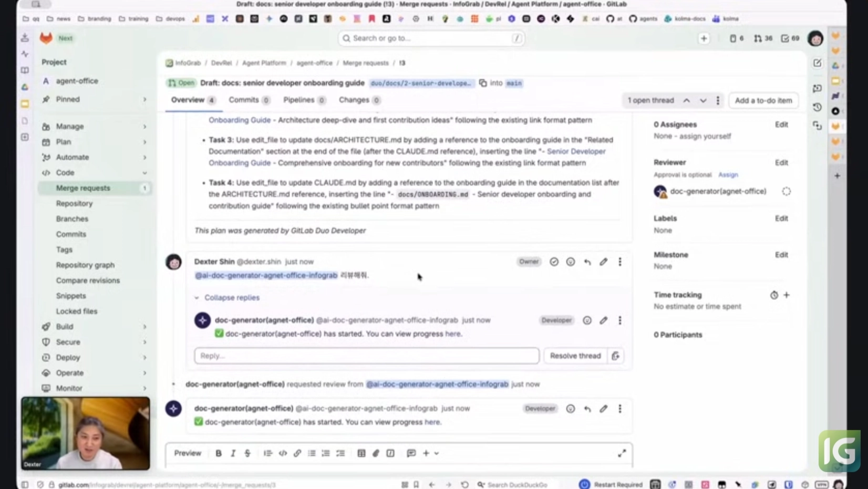Open more formatting options dropdown in editor
This screenshot has height=489, width=868.
pos(430,453)
